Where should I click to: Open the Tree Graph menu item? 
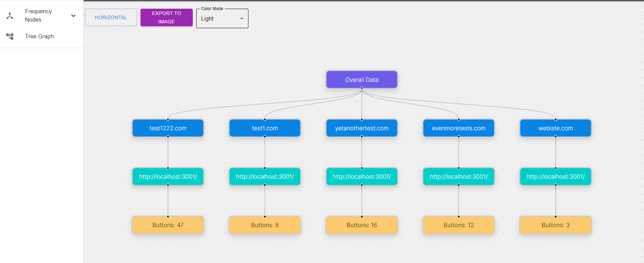[42, 36]
